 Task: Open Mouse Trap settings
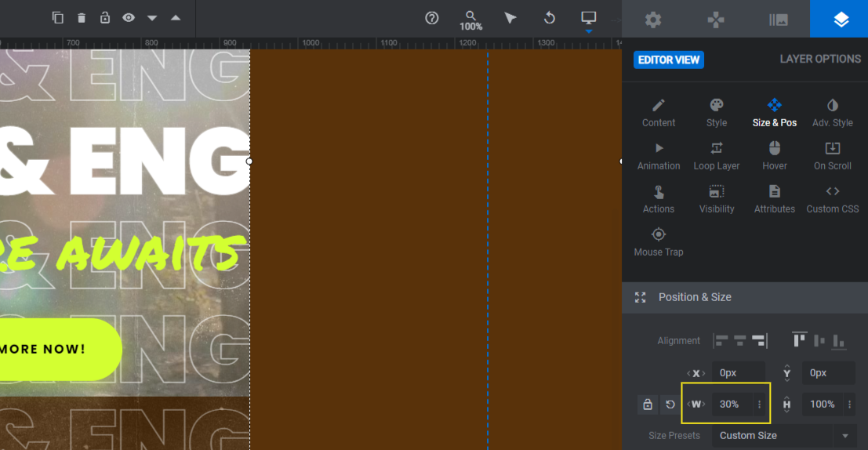tap(659, 242)
